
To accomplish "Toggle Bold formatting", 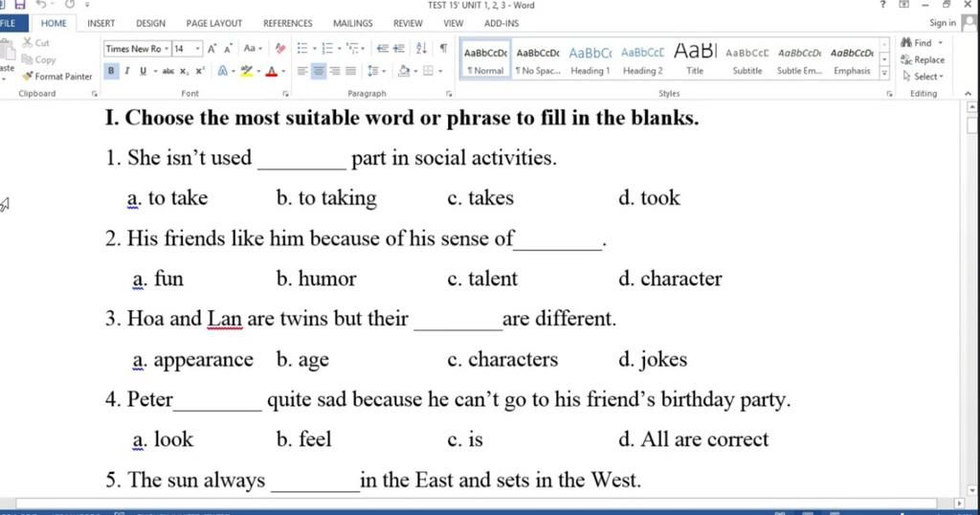I will 111,71.
